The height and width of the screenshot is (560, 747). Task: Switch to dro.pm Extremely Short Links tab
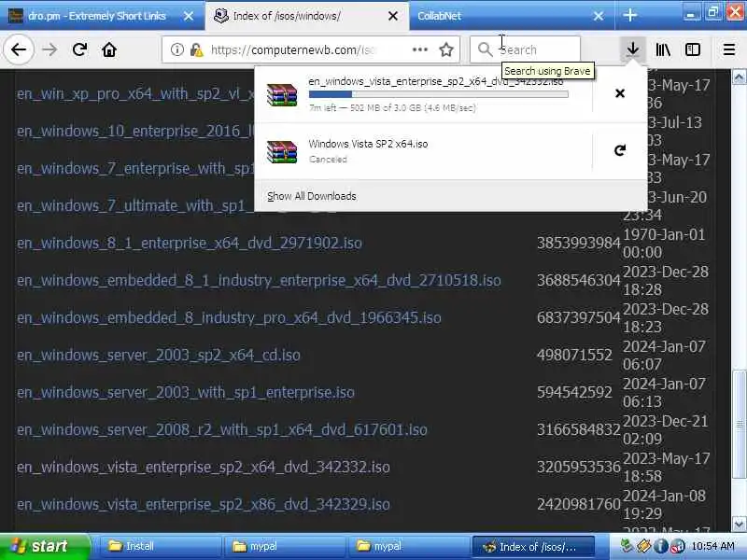[97, 16]
